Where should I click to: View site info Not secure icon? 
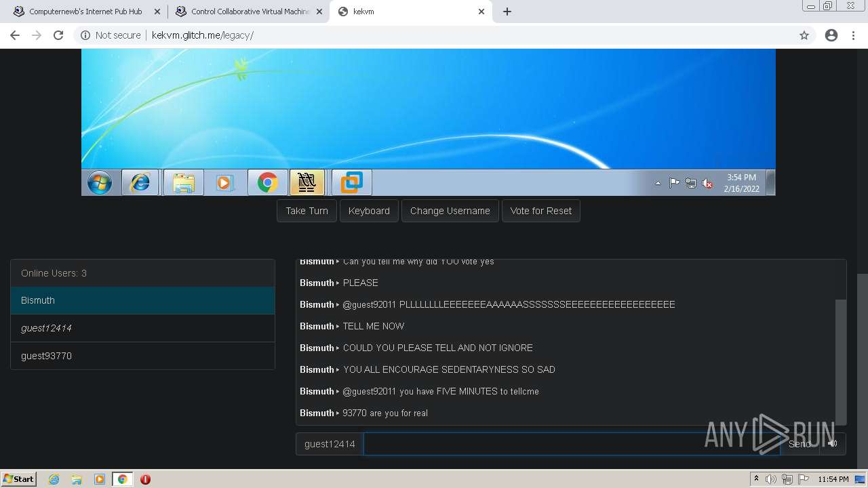(85, 35)
